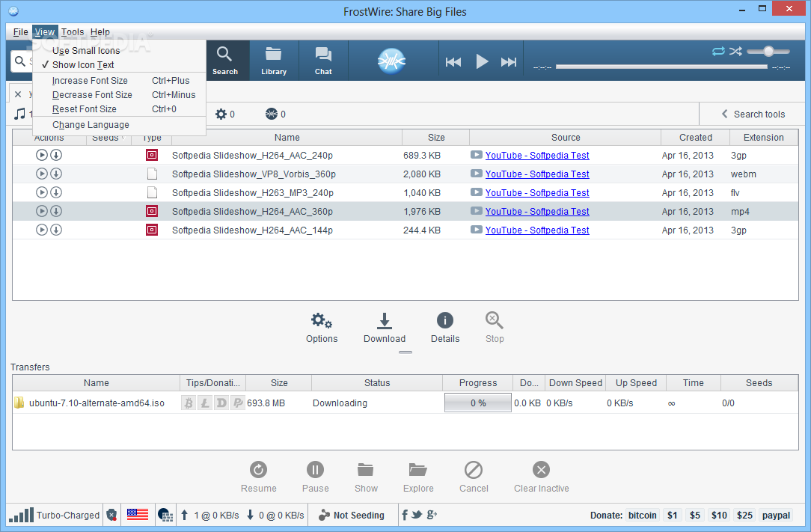Play preview of VP8_Vorbis_360p result
The height and width of the screenshot is (532, 811).
coord(42,174)
